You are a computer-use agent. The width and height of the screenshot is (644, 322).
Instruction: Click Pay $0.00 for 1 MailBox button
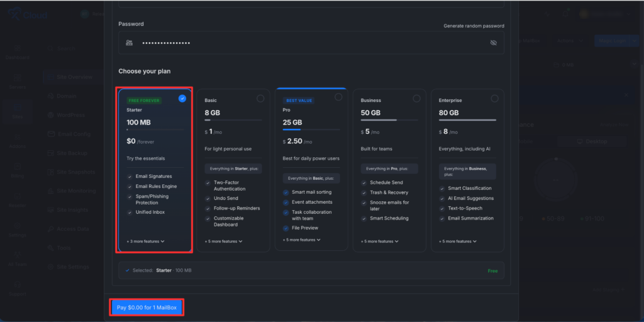pyautogui.click(x=146, y=307)
